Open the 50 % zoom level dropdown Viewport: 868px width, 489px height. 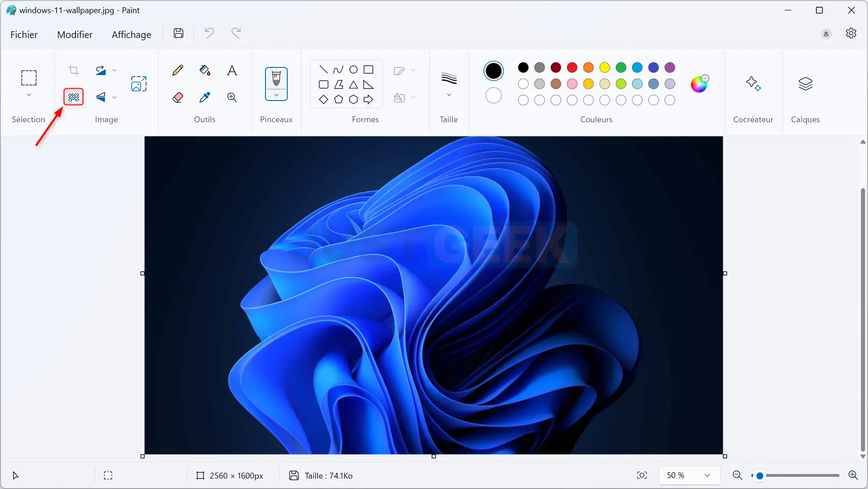[689, 475]
